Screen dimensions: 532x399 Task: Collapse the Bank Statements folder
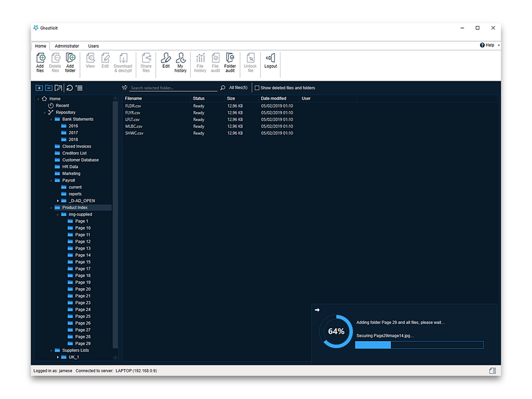pyautogui.click(x=51, y=120)
